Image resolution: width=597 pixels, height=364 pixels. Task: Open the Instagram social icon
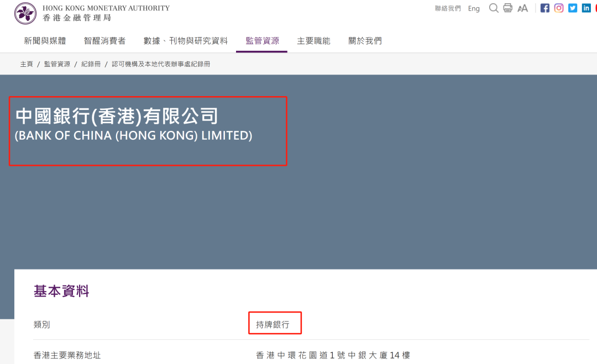[559, 8]
